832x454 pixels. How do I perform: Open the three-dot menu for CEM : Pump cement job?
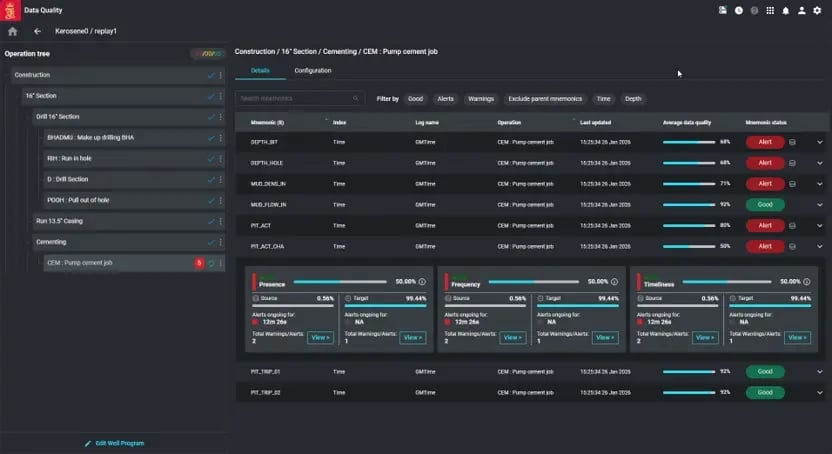click(221, 263)
